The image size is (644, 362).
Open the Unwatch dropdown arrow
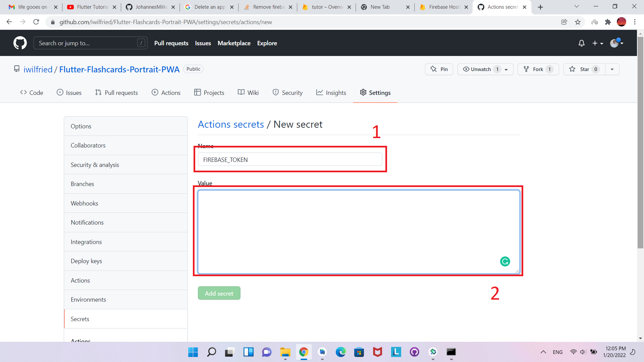pos(506,69)
